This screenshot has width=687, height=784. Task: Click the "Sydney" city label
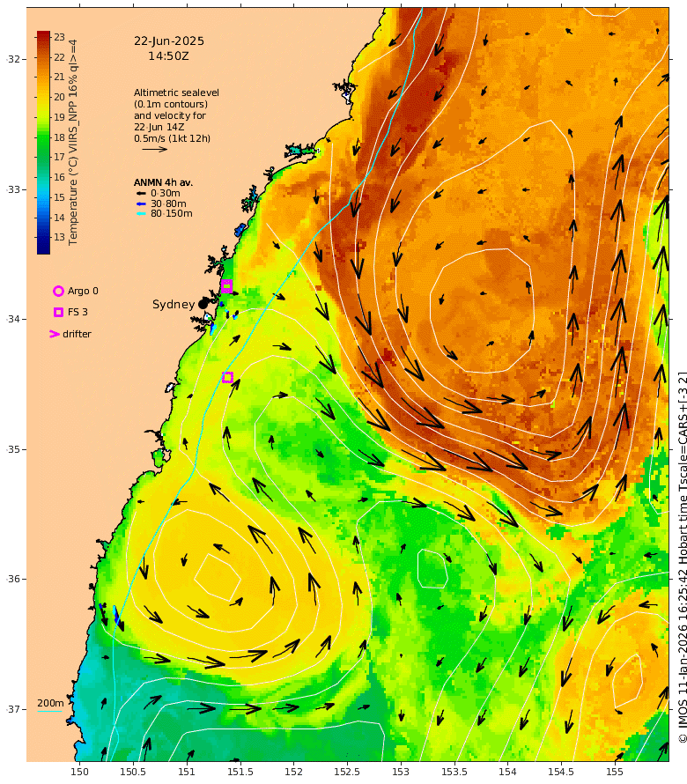174,304
